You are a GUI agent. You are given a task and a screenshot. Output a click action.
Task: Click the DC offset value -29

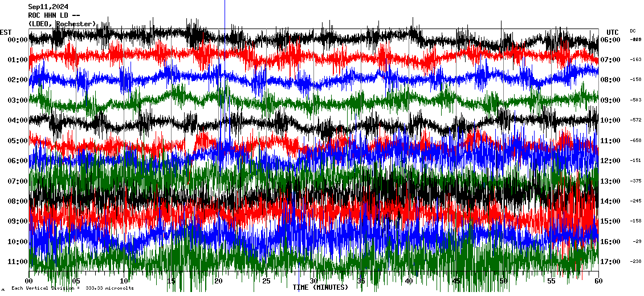click(637, 242)
